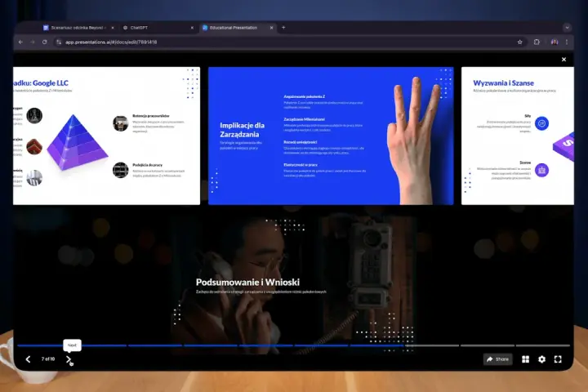
Task: Close the Educational Presentation tab
Action: pyautogui.click(x=271, y=28)
